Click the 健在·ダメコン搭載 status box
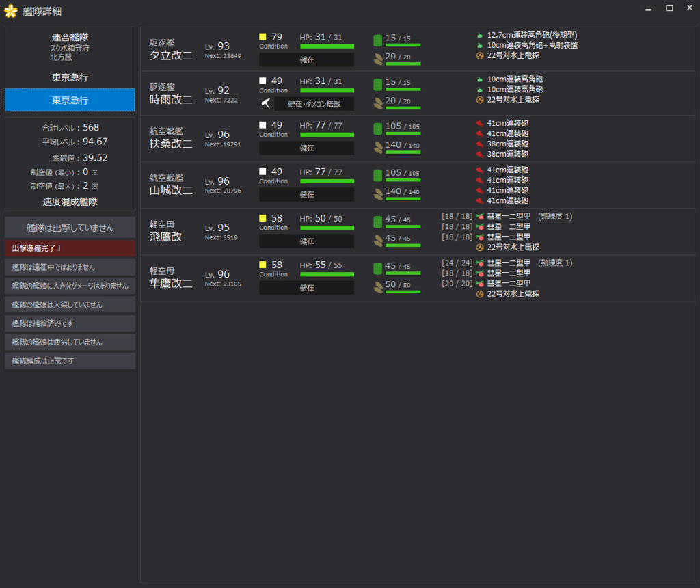The image size is (700, 588). (x=314, y=103)
